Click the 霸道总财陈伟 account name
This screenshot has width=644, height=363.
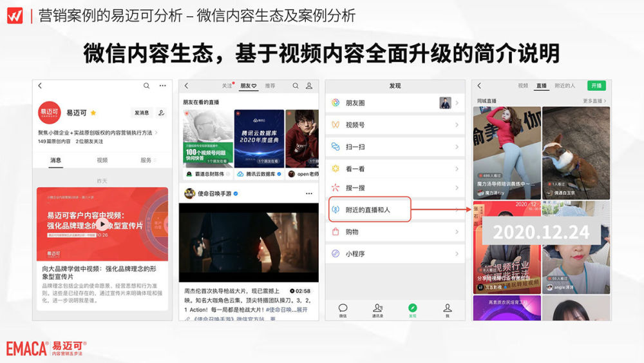209,174
